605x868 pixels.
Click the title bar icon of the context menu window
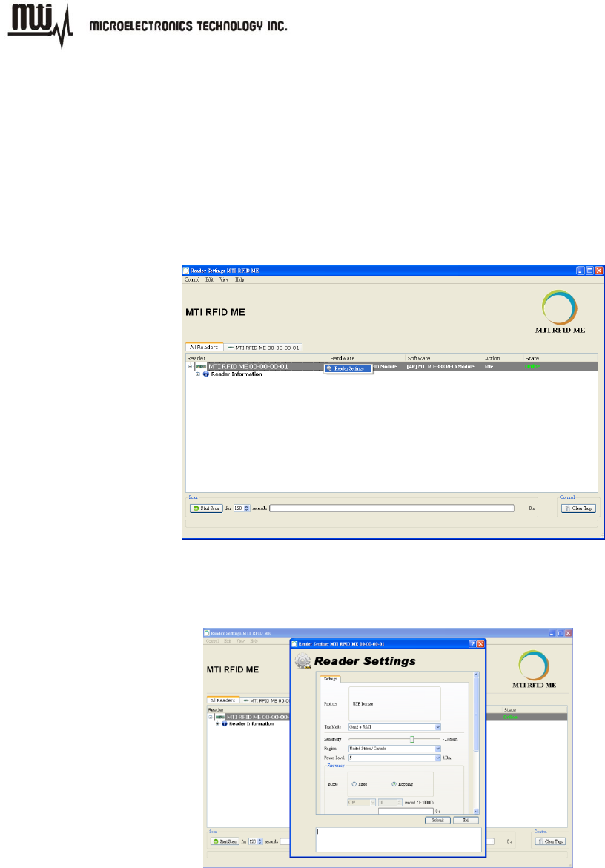[x=186, y=271]
